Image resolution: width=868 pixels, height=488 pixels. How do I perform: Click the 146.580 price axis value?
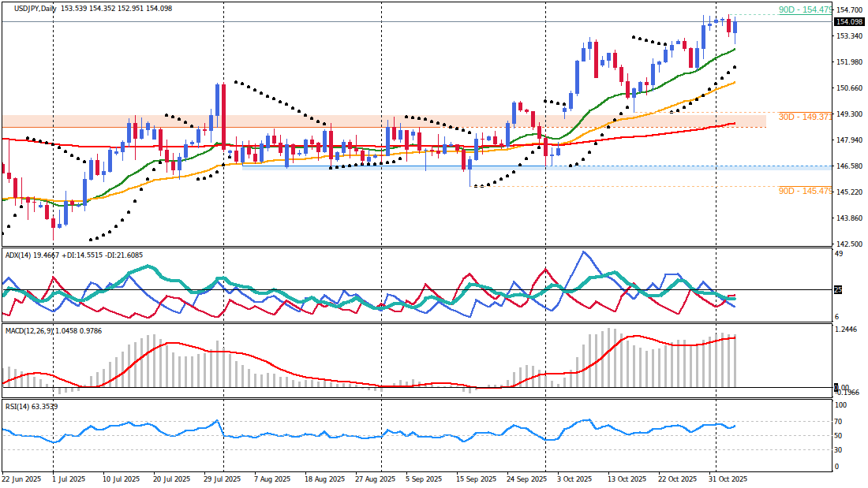click(x=850, y=166)
